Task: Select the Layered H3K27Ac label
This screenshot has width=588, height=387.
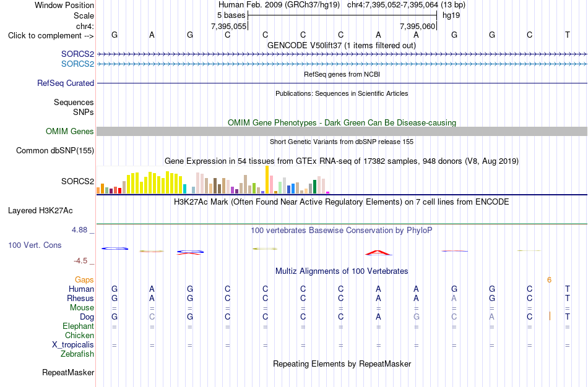Action: (x=40, y=211)
